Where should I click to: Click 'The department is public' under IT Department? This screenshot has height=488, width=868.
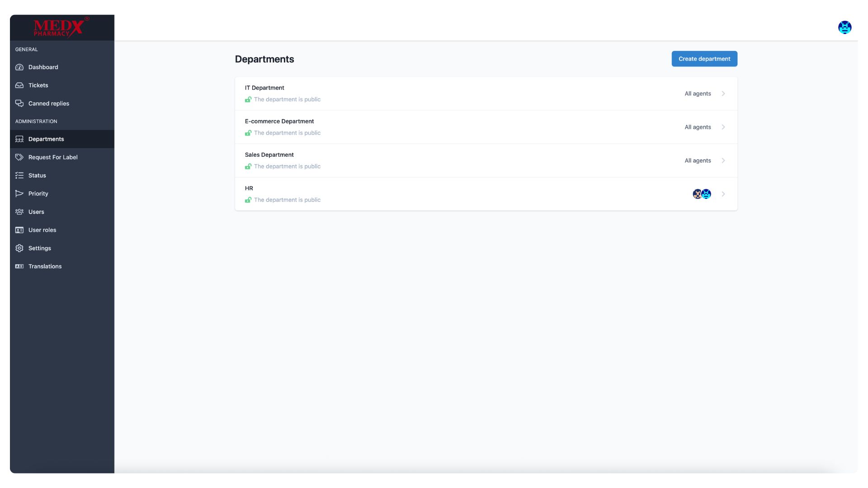[x=287, y=99]
